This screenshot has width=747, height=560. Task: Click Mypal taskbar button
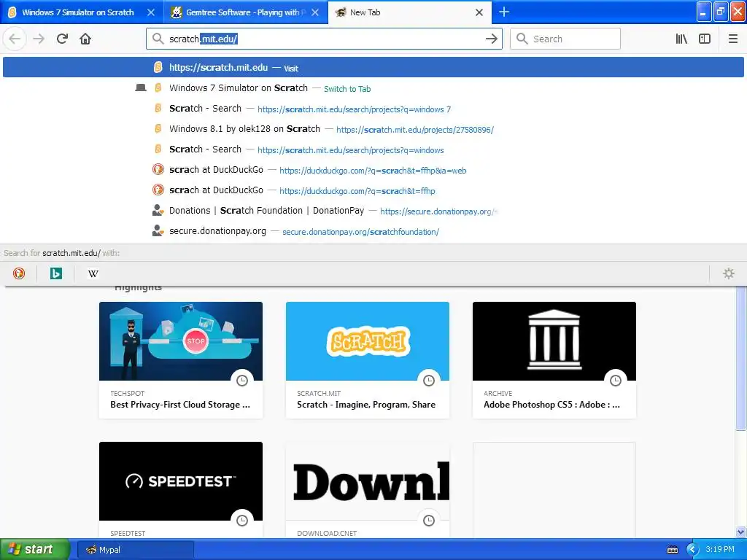[135, 550]
